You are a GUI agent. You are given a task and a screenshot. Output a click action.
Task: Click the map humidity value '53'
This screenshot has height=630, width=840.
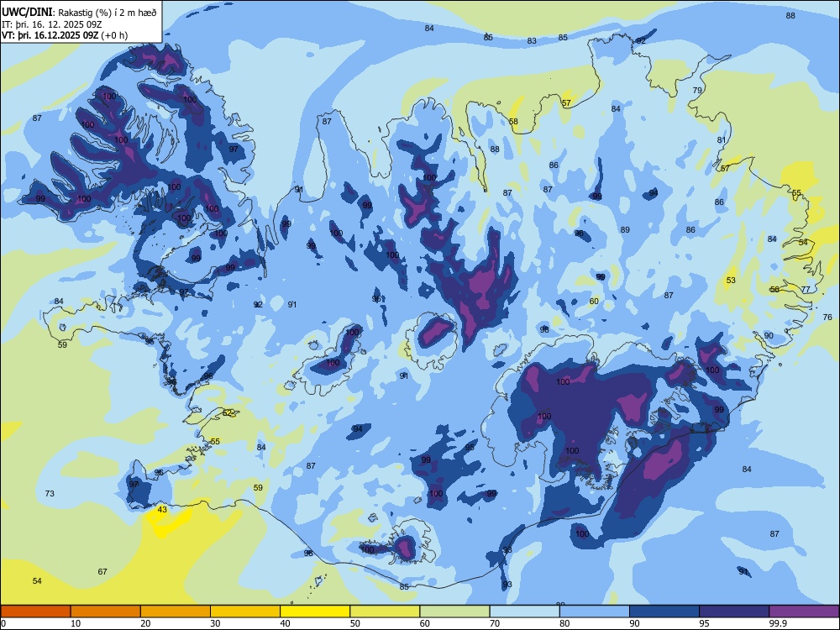(732, 281)
